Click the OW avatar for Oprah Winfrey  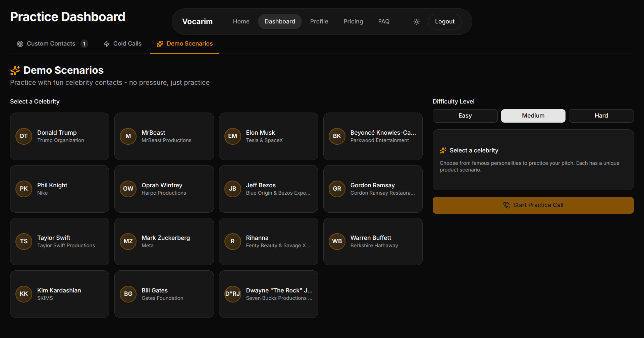(x=128, y=189)
